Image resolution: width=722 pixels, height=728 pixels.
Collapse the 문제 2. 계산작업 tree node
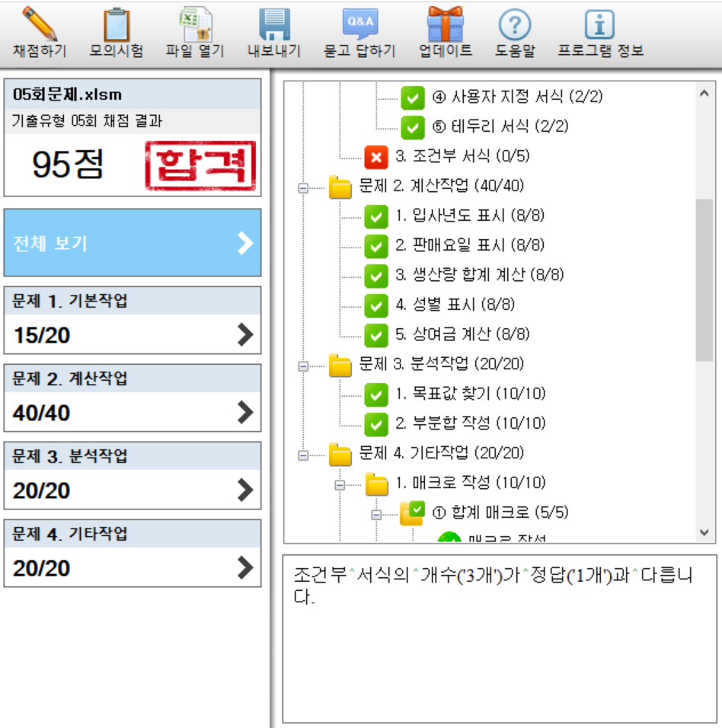pos(303,187)
